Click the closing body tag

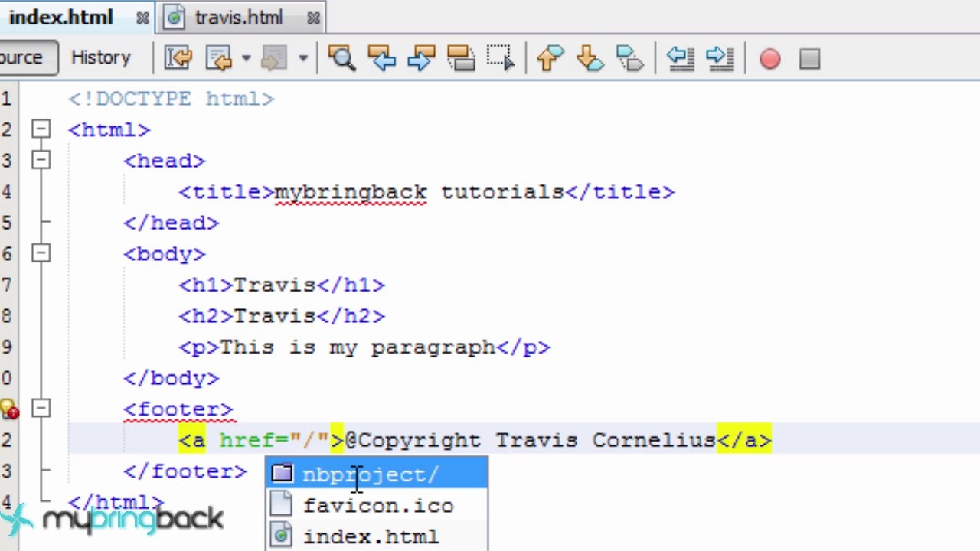pyautogui.click(x=171, y=378)
